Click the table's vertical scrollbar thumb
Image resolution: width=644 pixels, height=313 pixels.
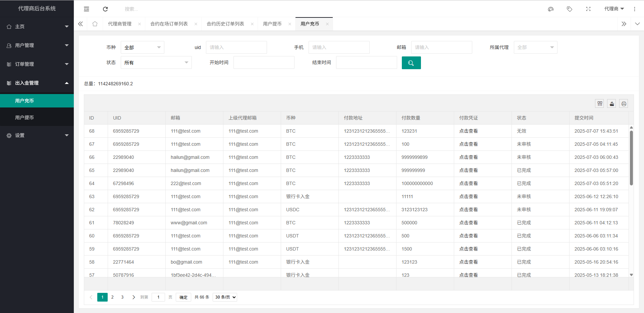pyautogui.click(x=631, y=158)
